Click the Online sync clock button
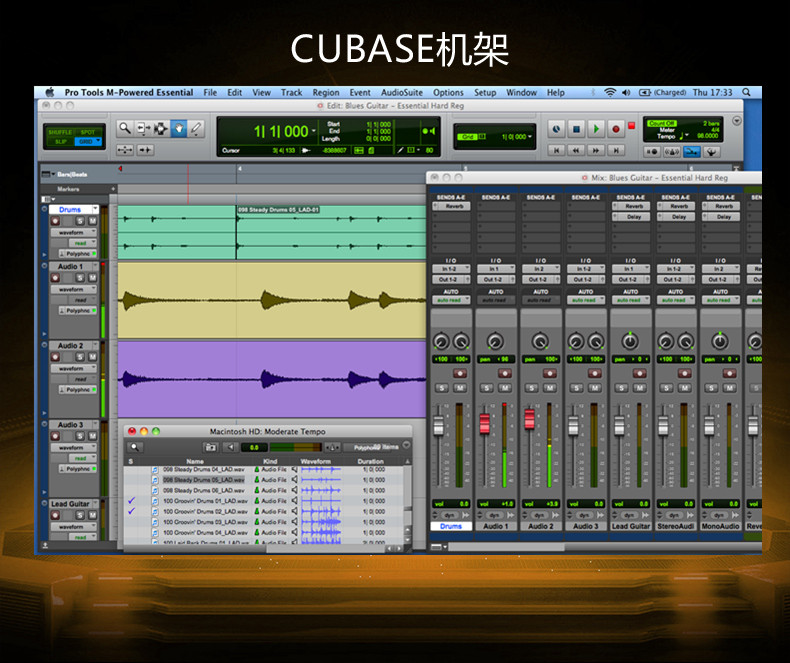 coord(556,129)
